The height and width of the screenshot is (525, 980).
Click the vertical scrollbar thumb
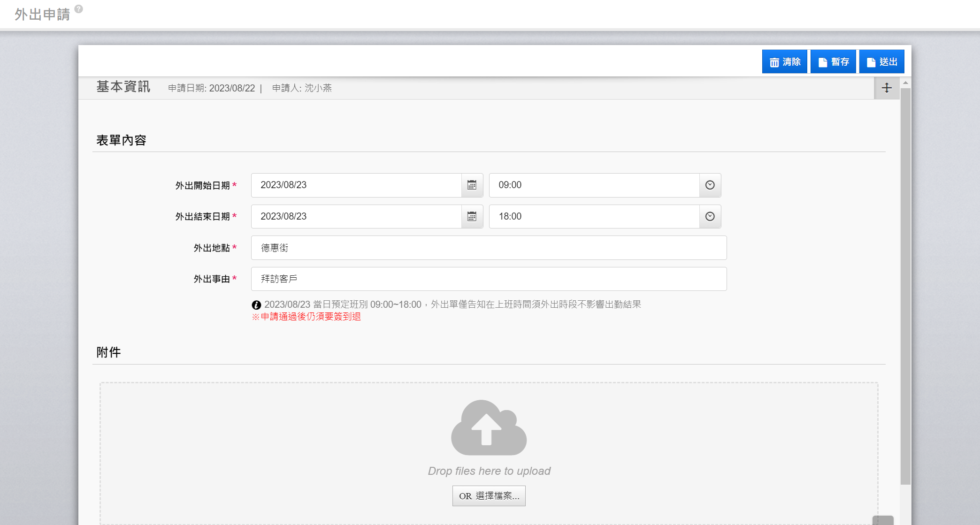905,286
